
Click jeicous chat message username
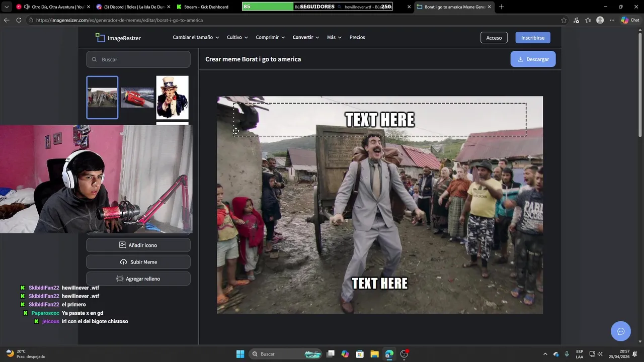click(x=50, y=321)
